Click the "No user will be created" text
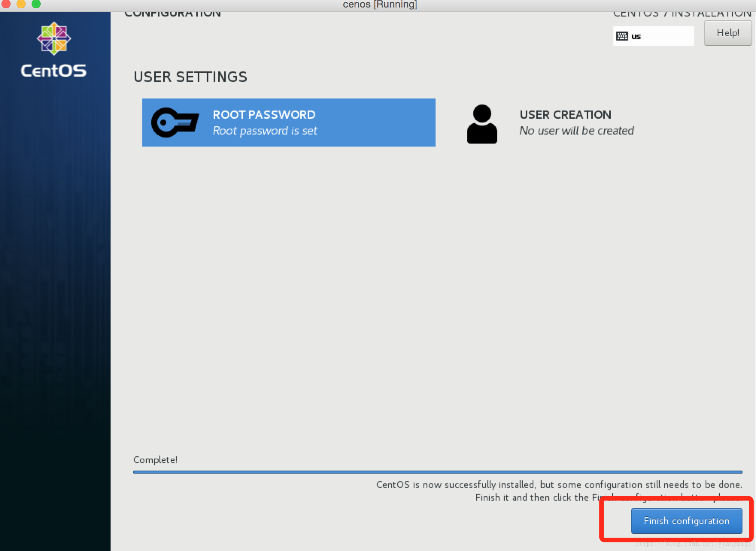This screenshot has height=551, width=756. [x=577, y=131]
